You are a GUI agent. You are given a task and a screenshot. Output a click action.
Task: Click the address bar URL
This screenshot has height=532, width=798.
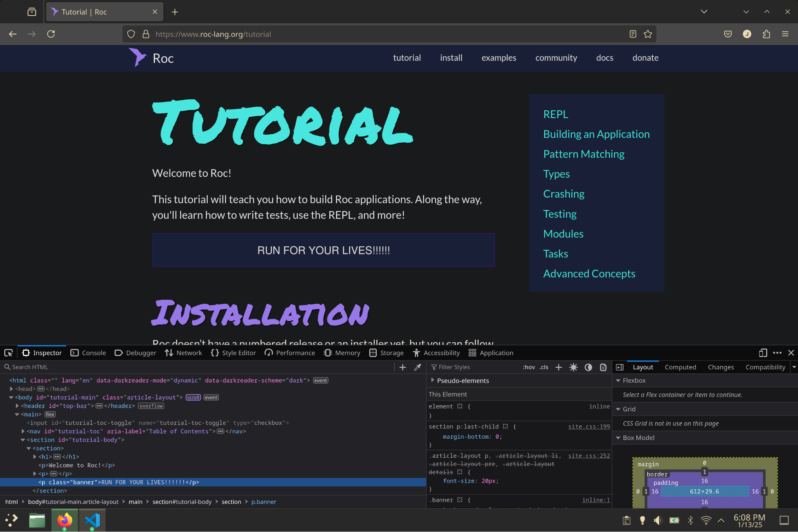[213, 34]
